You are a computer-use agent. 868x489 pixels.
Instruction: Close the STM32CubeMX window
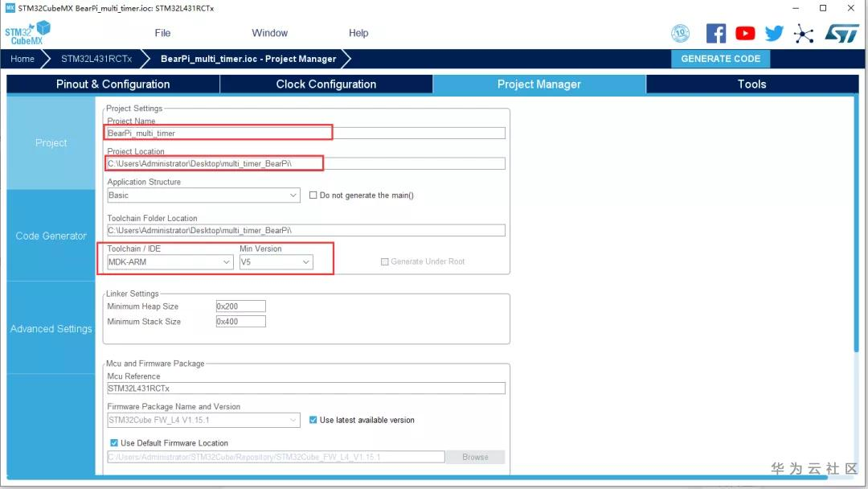[x=851, y=8]
